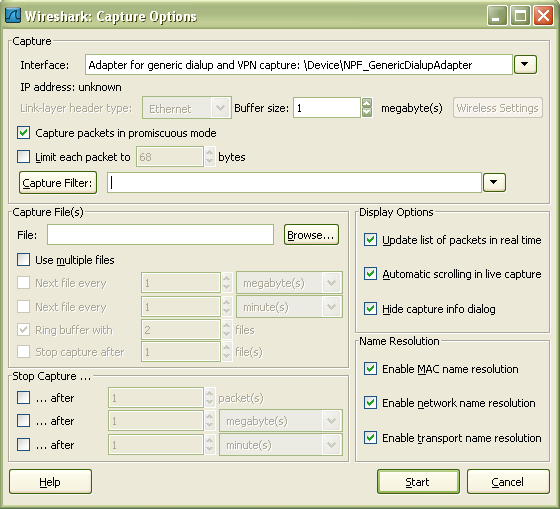Click the 'IP address: unknown' text
This screenshot has width=560, height=509.
pyautogui.click(x=71, y=87)
